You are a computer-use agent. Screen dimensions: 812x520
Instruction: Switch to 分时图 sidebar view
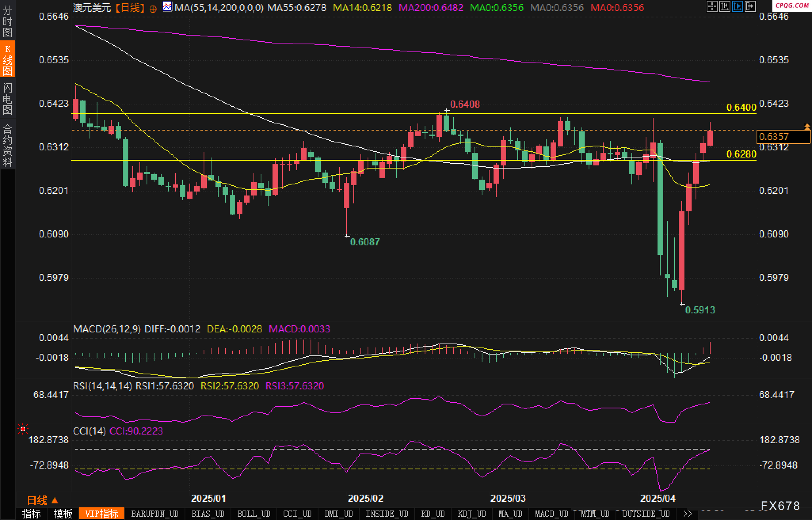[8, 22]
